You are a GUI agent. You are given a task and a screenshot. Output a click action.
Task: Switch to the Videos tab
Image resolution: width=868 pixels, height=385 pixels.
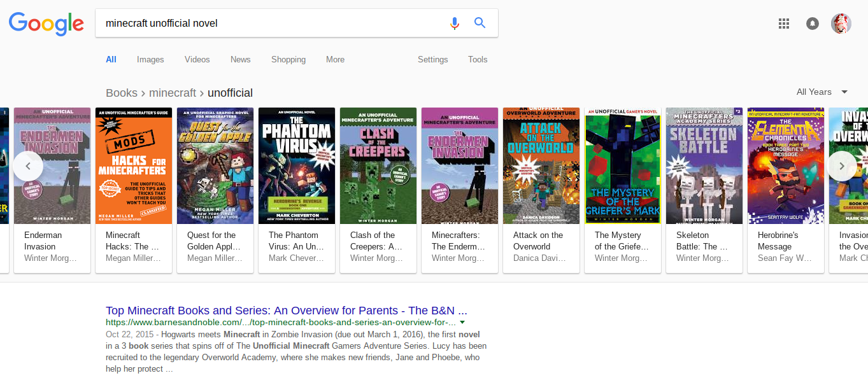coord(197,59)
